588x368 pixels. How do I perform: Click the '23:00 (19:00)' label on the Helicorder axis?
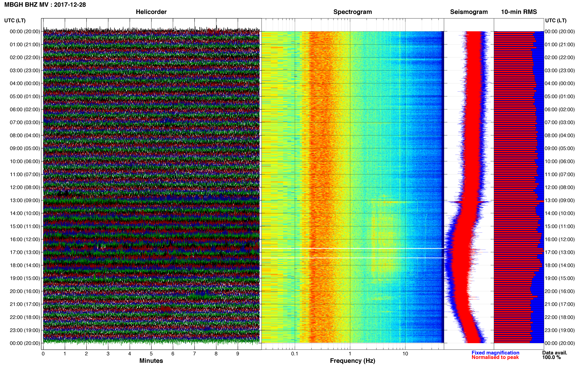pos(25,330)
